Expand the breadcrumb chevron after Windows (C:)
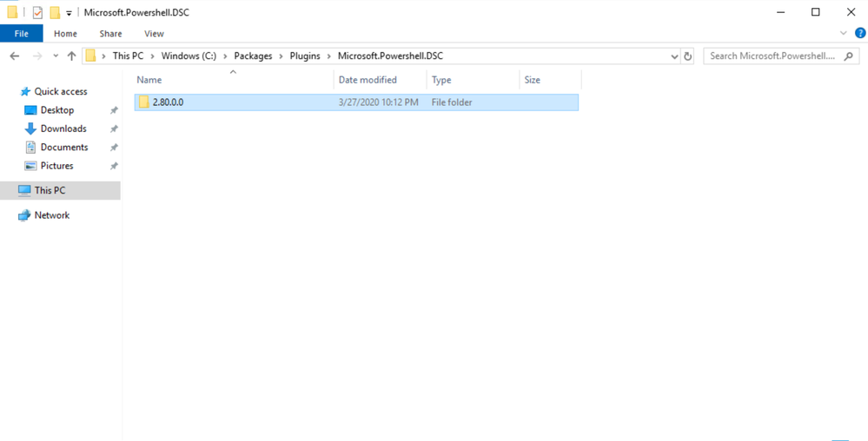 coord(225,56)
